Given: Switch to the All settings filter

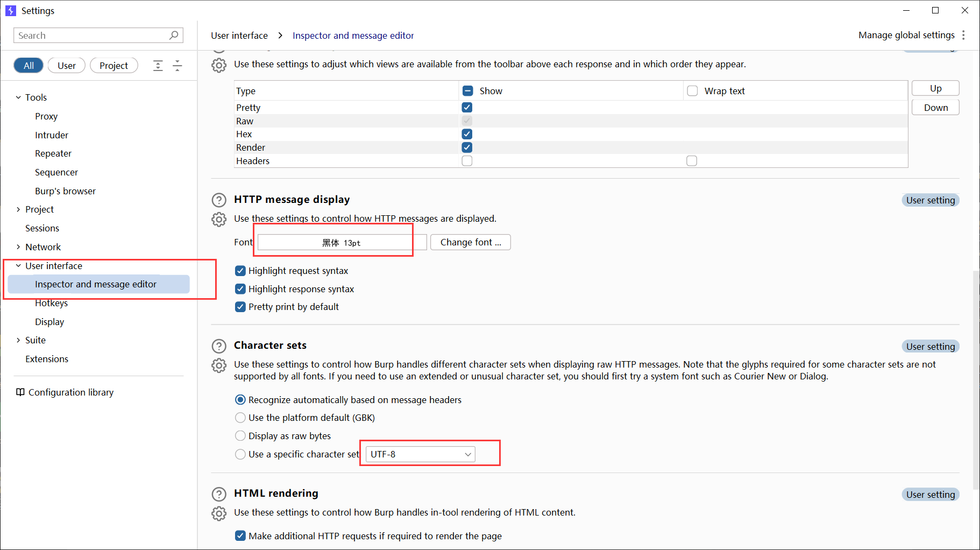Looking at the screenshot, I should (29, 66).
